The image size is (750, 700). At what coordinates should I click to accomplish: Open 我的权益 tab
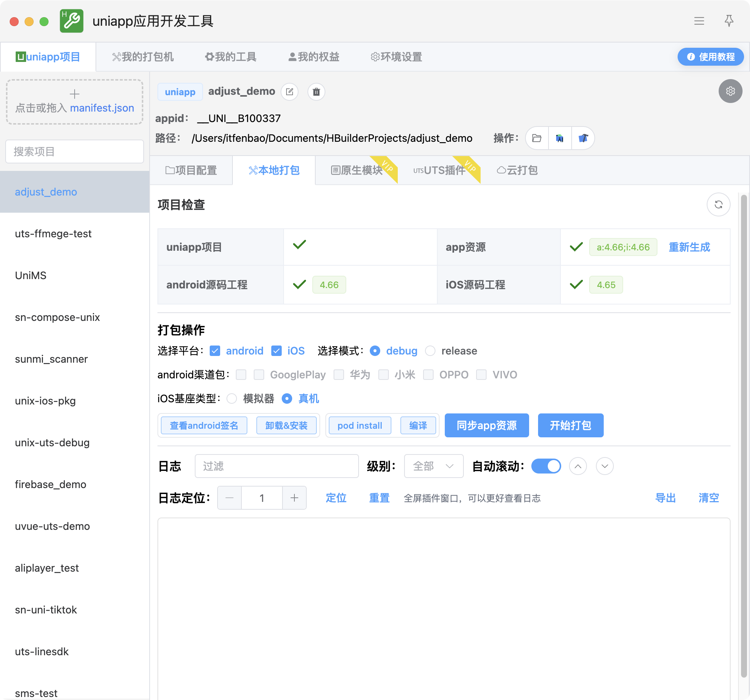313,57
